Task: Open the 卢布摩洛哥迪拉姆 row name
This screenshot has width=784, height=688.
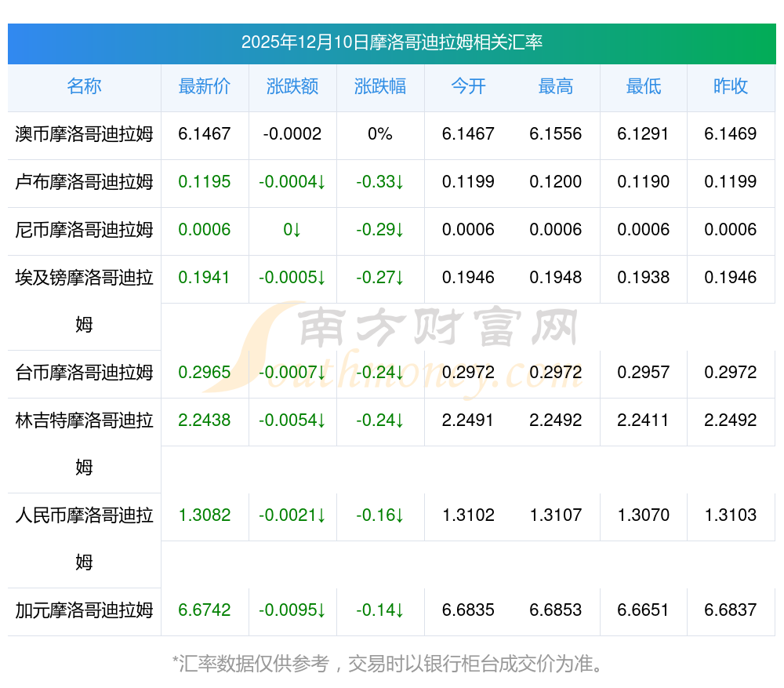Action: click(84, 182)
